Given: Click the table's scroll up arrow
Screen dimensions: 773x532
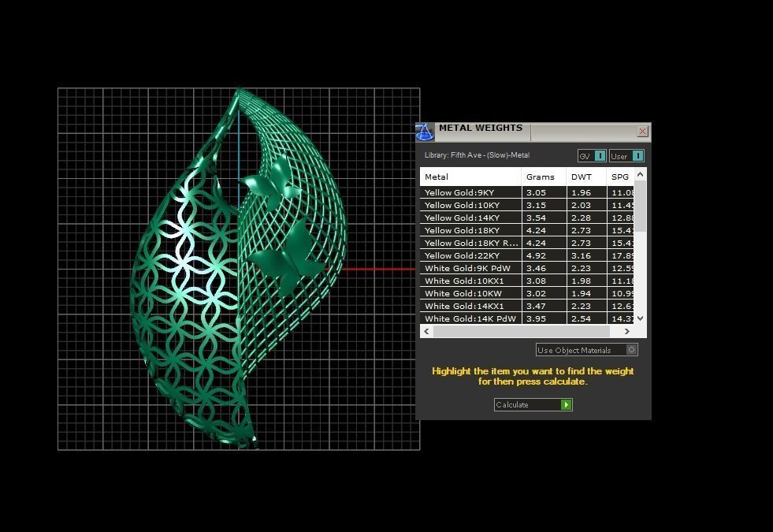Looking at the screenshot, I should point(640,174).
